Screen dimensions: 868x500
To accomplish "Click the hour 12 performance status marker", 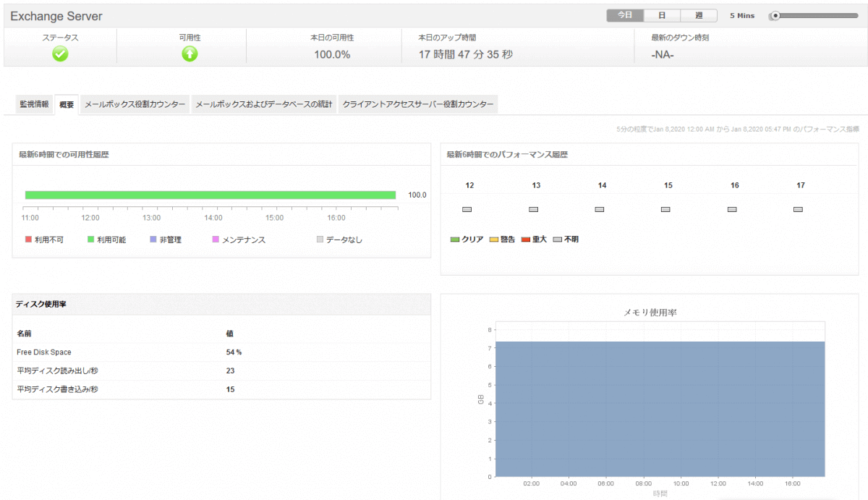I will coord(467,209).
